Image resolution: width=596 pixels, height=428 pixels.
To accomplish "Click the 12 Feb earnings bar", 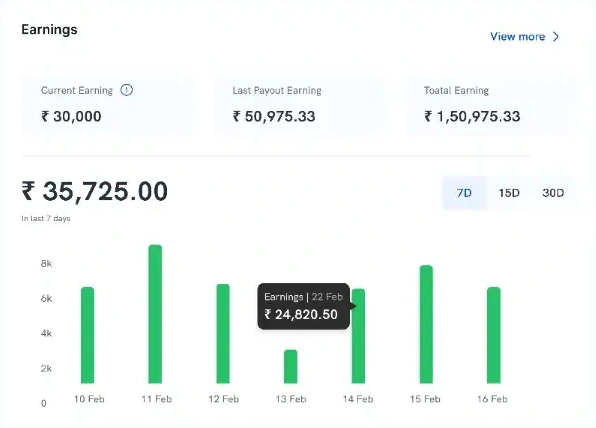I will click(223, 334).
